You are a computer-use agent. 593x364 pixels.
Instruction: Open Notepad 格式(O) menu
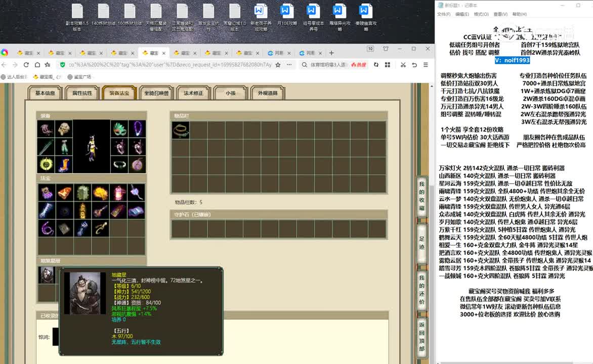pos(481,14)
